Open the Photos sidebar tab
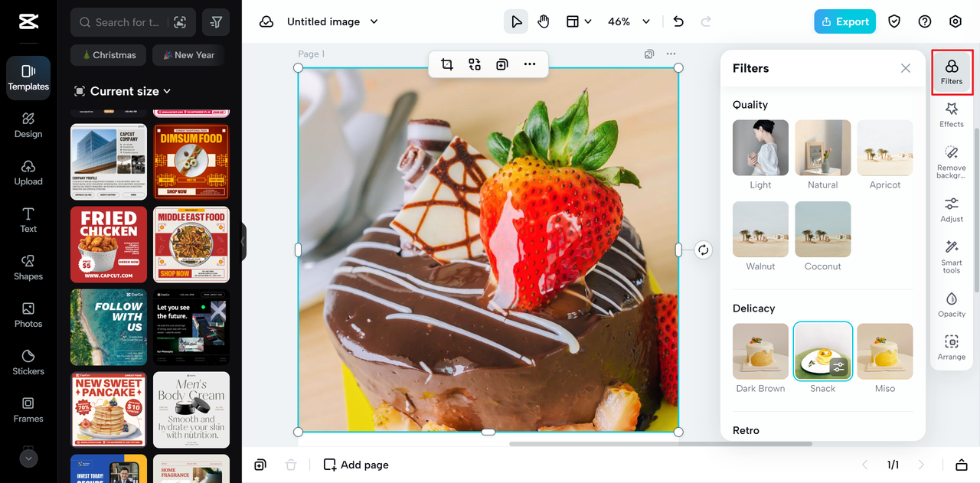Viewport: 980px width, 483px height. coord(28,315)
